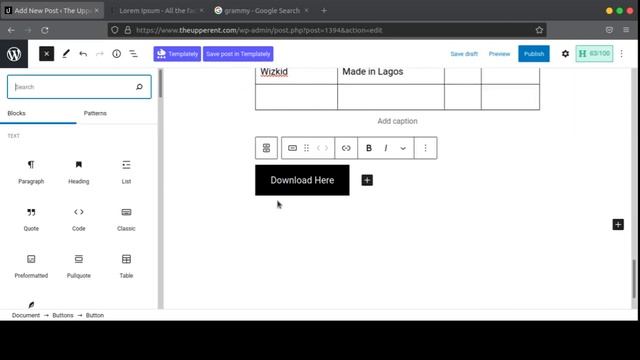Select Button in the breadcrumb

click(x=95, y=315)
